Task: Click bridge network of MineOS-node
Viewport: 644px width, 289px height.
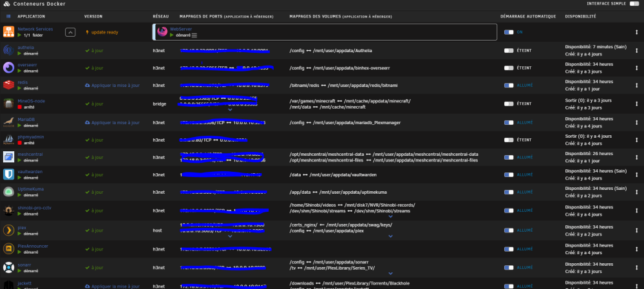Action: pyautogui.click(x=159, y=104)
